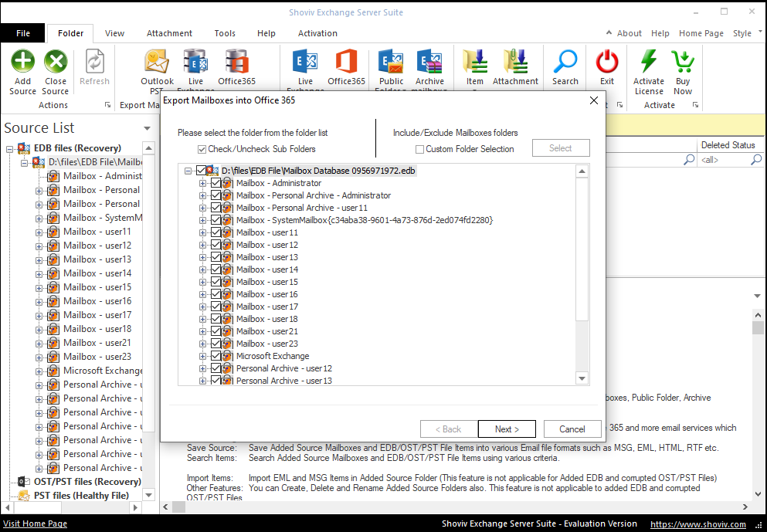Open https://www.shoviv.com link
The height and width of the screenshot is (532, 767).
(698, 524)
